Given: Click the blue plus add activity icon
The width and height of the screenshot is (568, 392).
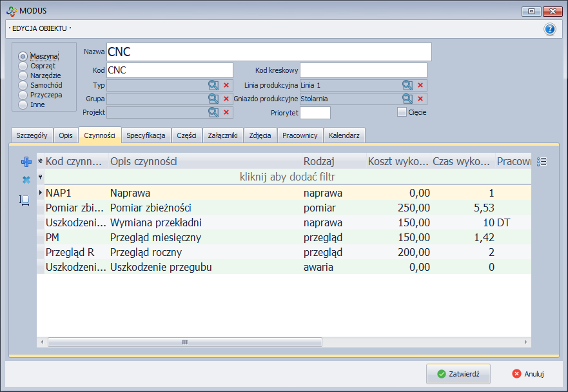Looking at the screenshot, I should [x=26, y=162].
